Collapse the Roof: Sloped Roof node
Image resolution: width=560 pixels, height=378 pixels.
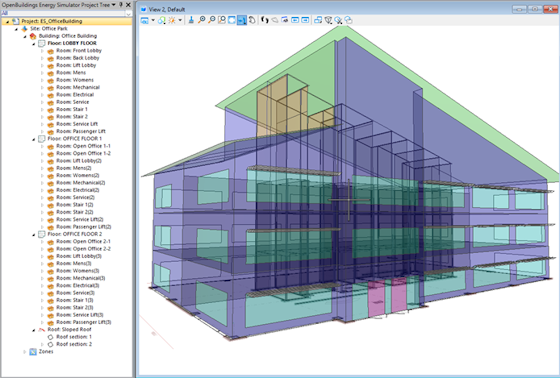(x=34, y=330)
